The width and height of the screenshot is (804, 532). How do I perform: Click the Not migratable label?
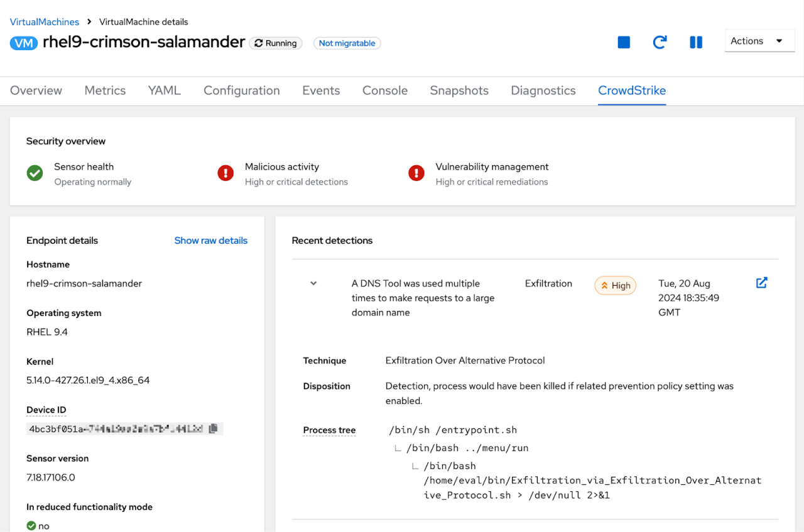(347, 43)
